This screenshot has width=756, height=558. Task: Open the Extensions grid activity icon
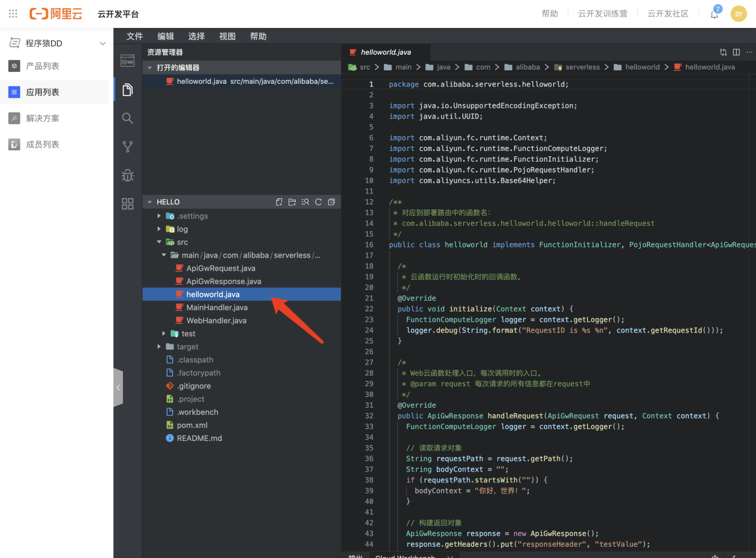[x=128, y=204]
